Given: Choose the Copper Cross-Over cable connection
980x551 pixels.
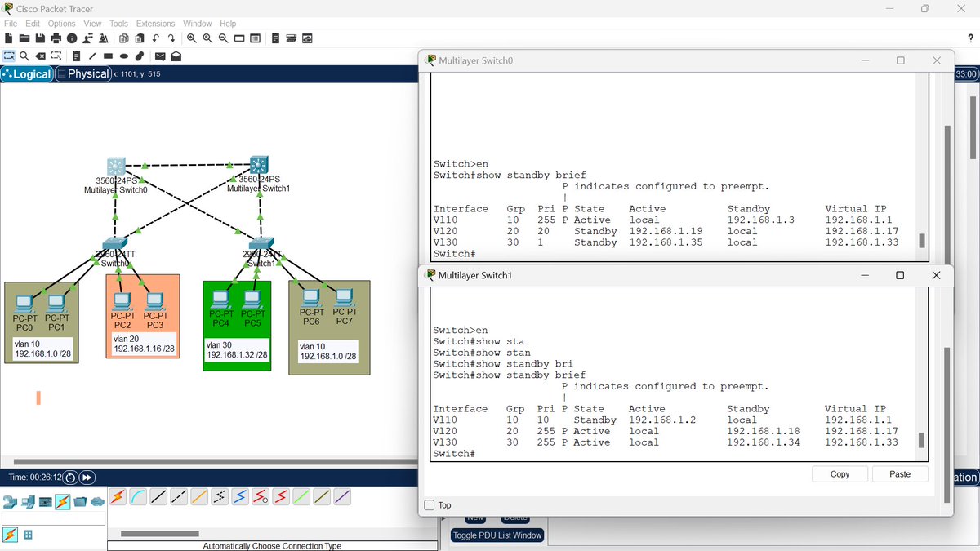Looking at the screenshot, I should point(180,496).
